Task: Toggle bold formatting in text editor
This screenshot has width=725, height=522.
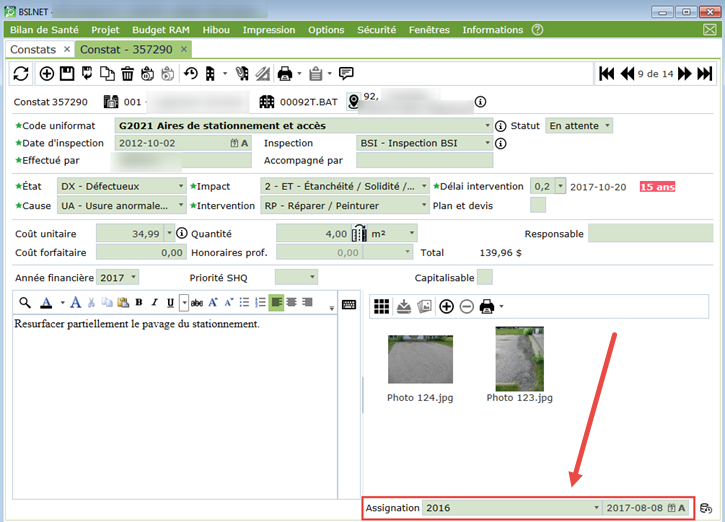Action: click(x=139, y=303)
